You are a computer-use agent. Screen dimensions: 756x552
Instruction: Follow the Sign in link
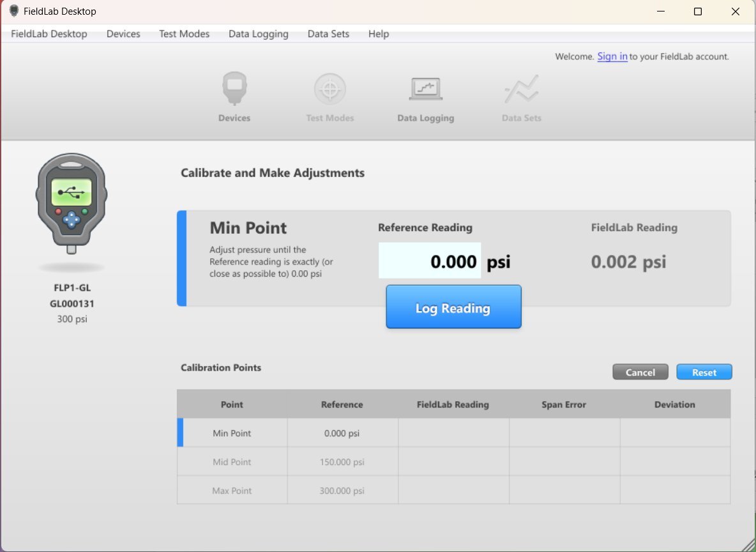pos(612,56)
